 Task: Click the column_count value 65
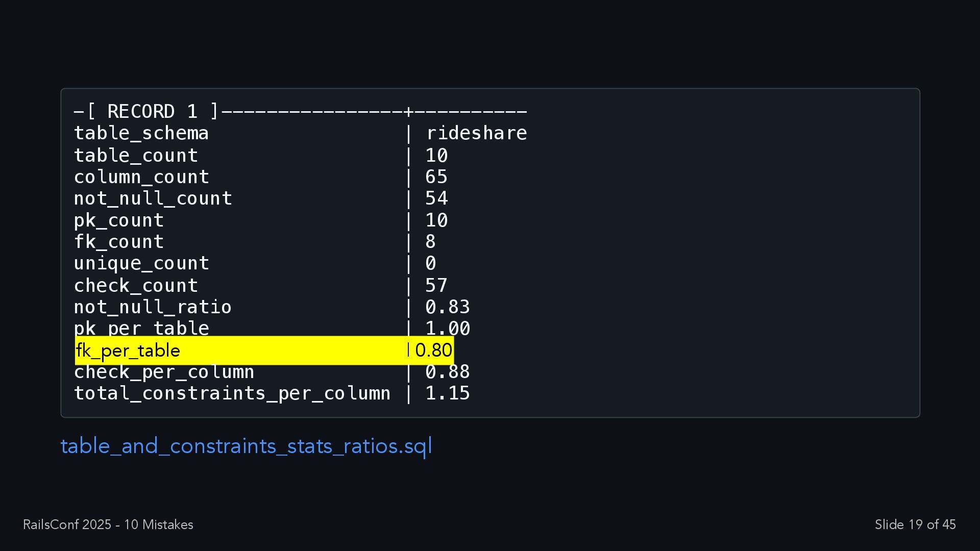point(436,177)
